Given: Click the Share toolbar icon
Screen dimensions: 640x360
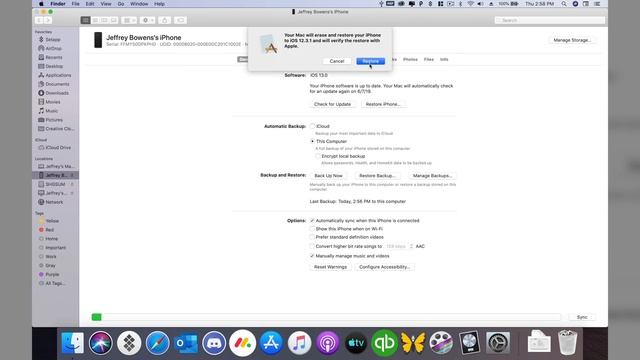Looking at the screenshot, I should (165, 20).
